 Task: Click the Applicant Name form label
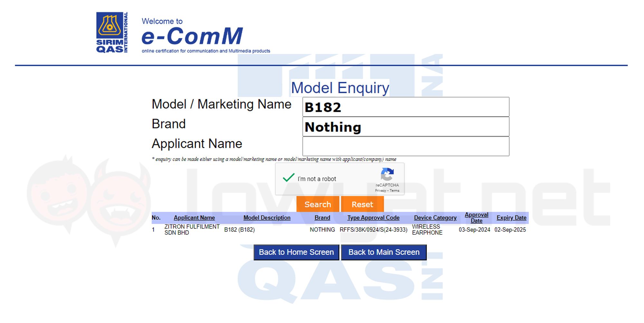pyautogui.click(x=197, y=144)
